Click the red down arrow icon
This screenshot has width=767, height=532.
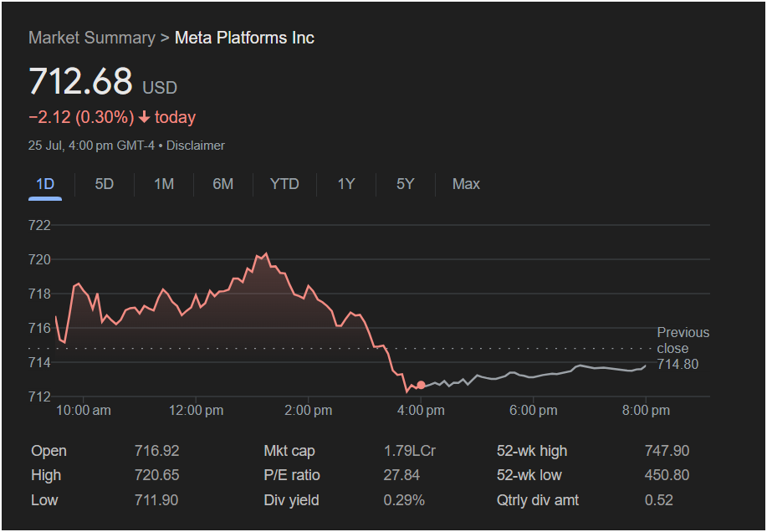[145, 117]
